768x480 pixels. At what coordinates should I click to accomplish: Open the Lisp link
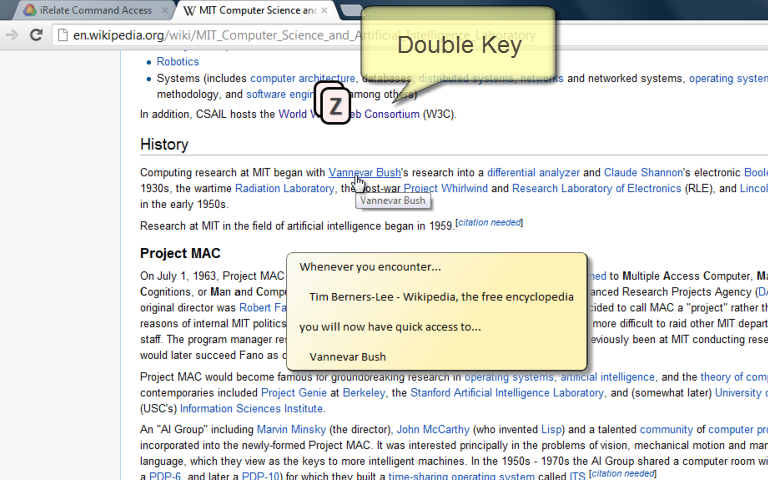pyautogui.click(x=551, y=430)
